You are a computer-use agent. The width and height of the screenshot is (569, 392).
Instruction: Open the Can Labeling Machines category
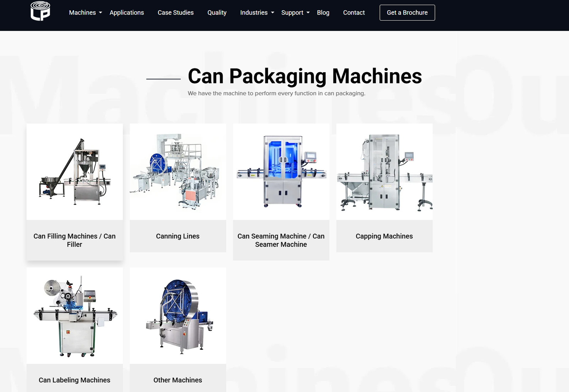(75, 380)
